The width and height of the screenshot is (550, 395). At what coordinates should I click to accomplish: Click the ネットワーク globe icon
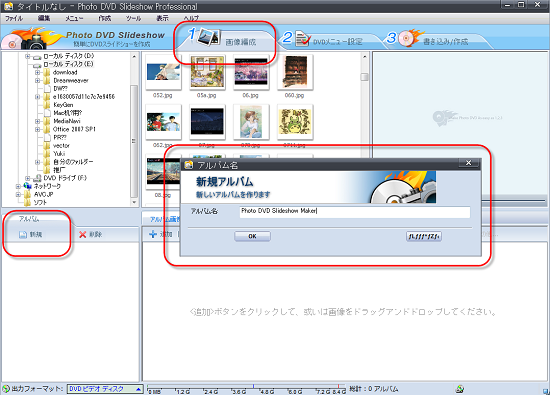click(x=27, y=186)
